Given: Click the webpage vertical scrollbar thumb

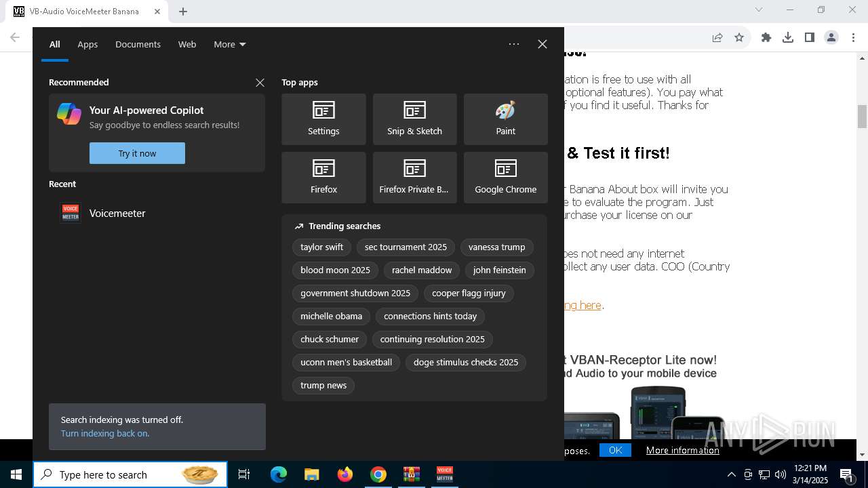Looking at the screenshot, I should coord(862,117).
